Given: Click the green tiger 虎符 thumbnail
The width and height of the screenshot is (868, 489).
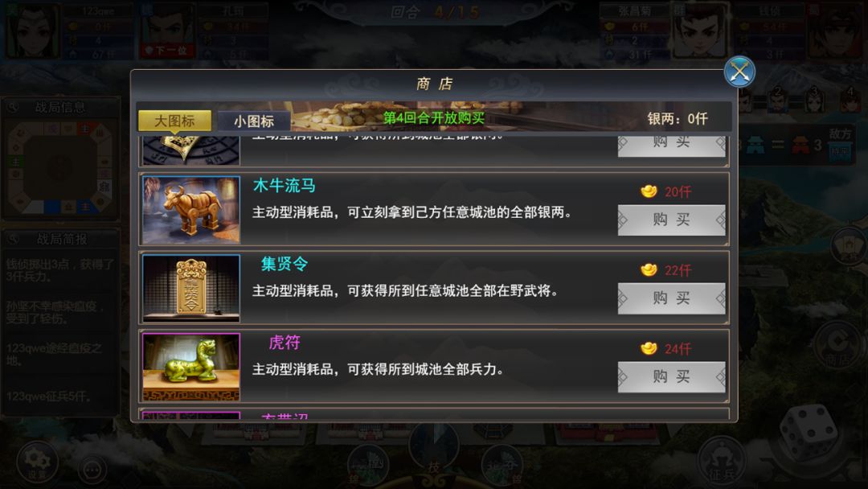Looking at the screenshot, I should (191, 368).
